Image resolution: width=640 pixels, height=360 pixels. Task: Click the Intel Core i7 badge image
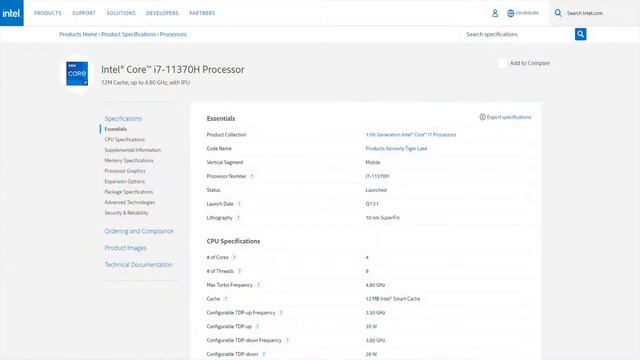point(77,73)
